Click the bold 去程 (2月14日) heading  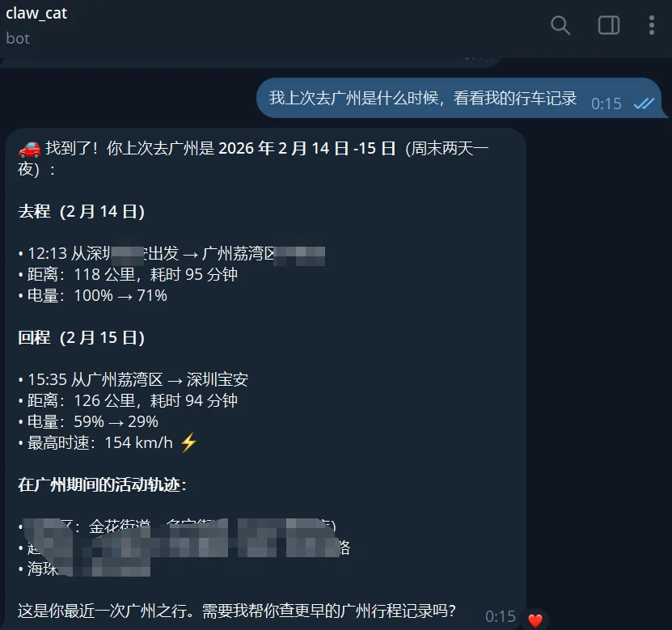pos(82,212)
